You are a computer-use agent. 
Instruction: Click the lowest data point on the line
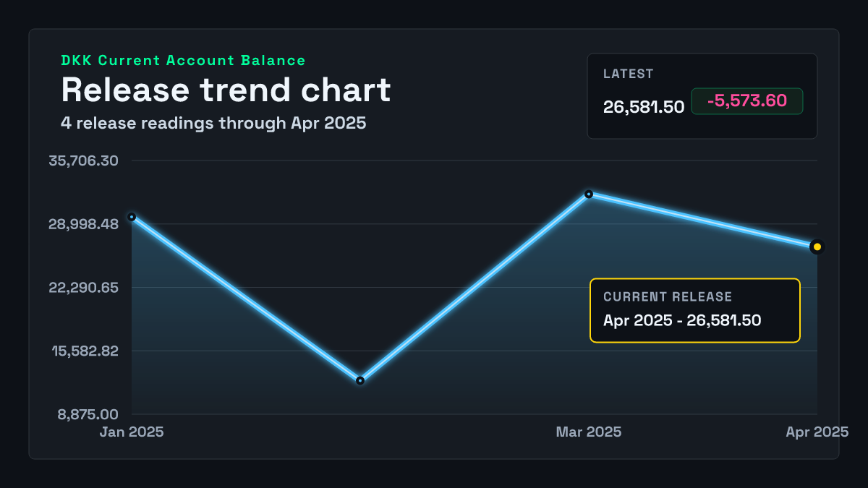[360, 380]
